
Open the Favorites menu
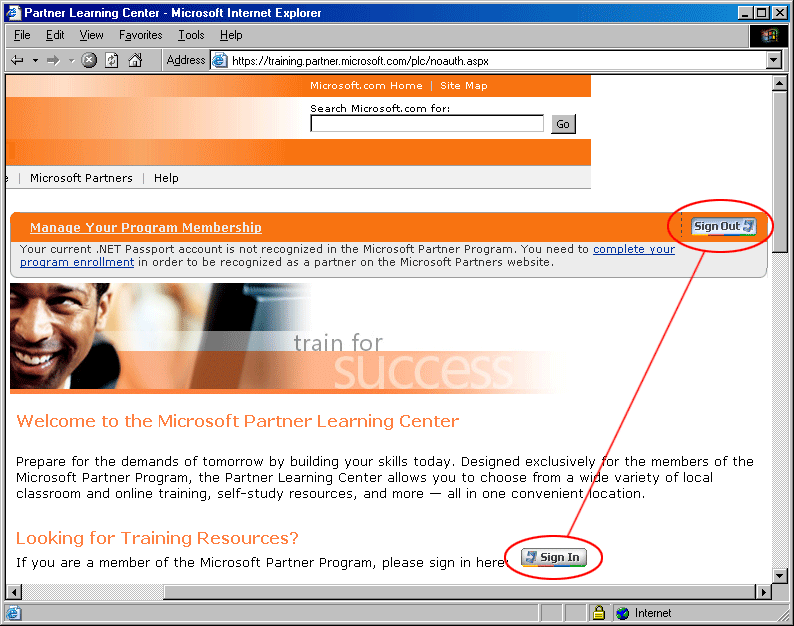point(140,35)
